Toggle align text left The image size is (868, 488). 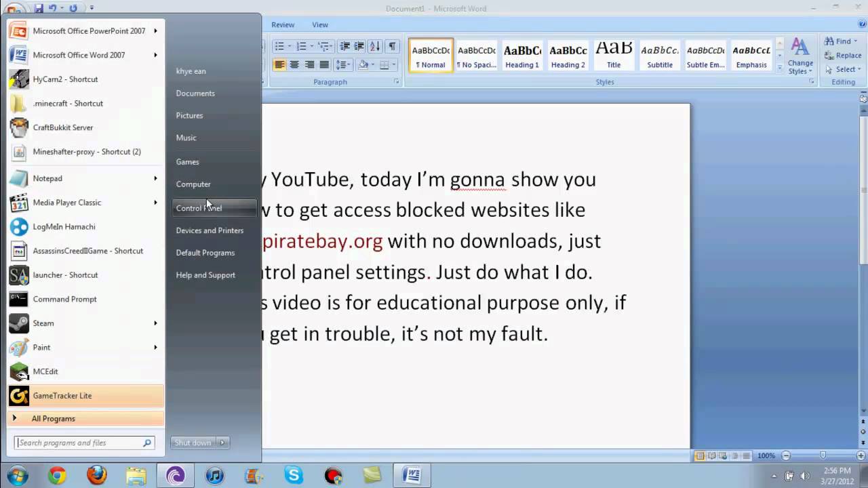(x=279, y=65)
